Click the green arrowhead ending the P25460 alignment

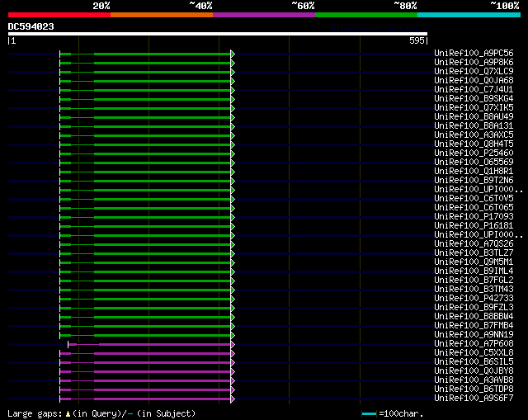click(233, 154)
